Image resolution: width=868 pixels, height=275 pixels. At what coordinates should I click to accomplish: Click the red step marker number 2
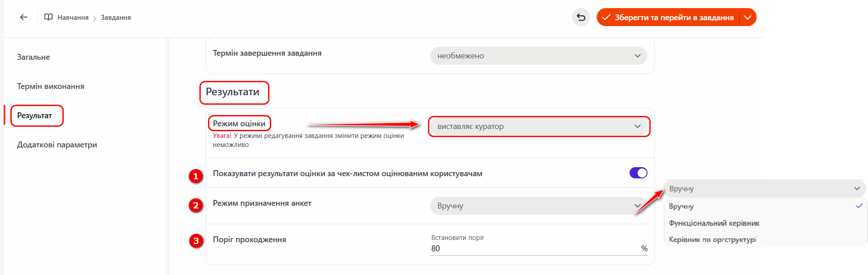click(196, 205)
